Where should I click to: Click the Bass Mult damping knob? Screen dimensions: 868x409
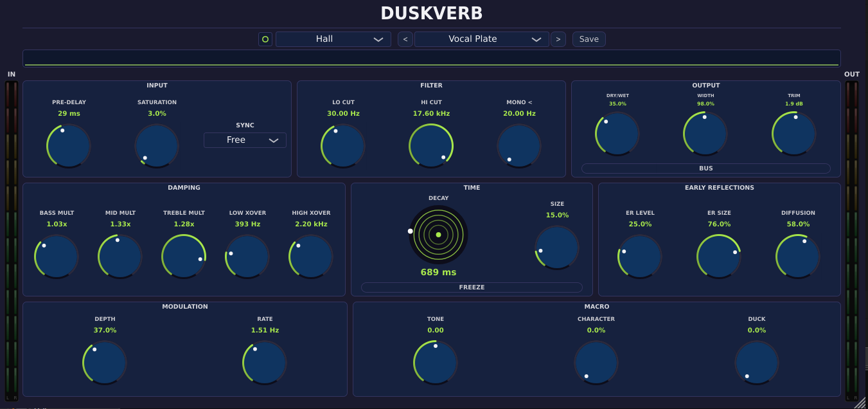pos(57,256)
